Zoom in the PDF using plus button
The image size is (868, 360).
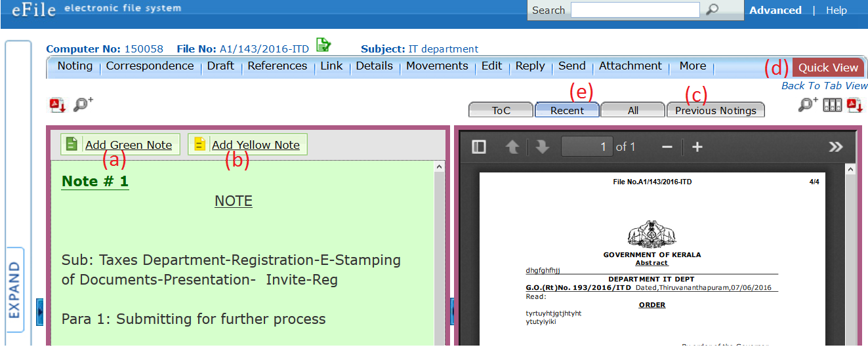[697, 147]
